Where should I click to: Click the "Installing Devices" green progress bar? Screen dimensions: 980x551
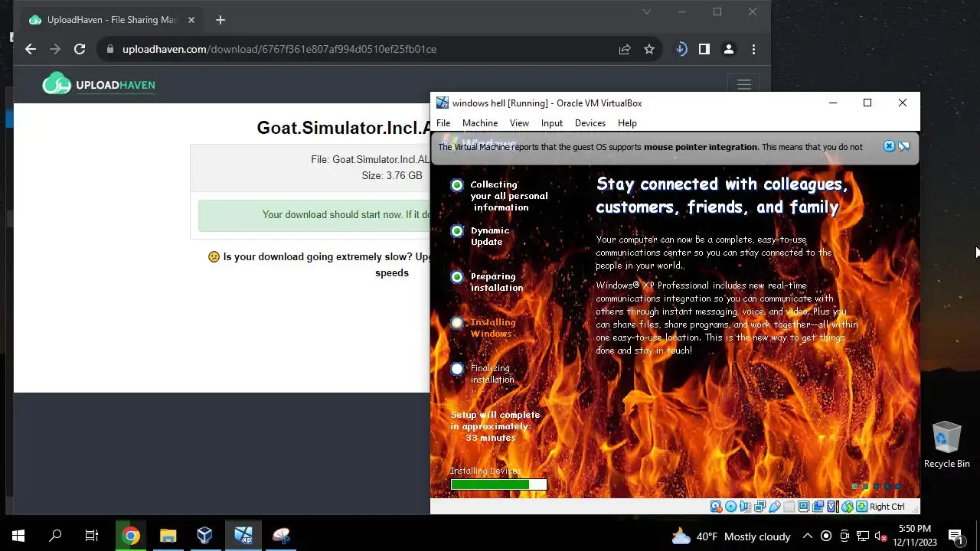pos(498,484)
